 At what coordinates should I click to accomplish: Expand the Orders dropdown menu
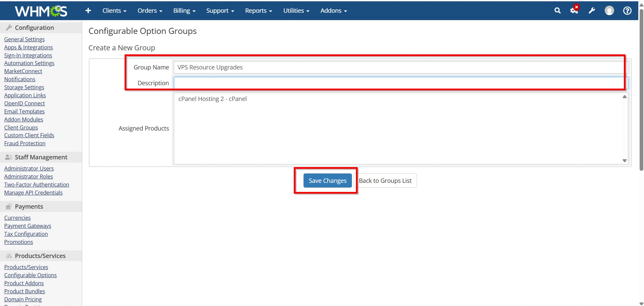pyautogui.click(x=150, y=11)
